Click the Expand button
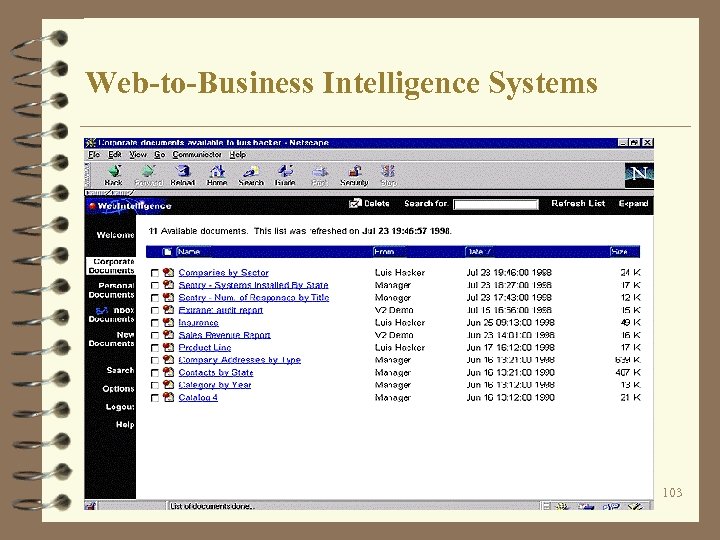Viewport: 720px width, 540px height. coord(633,203)
